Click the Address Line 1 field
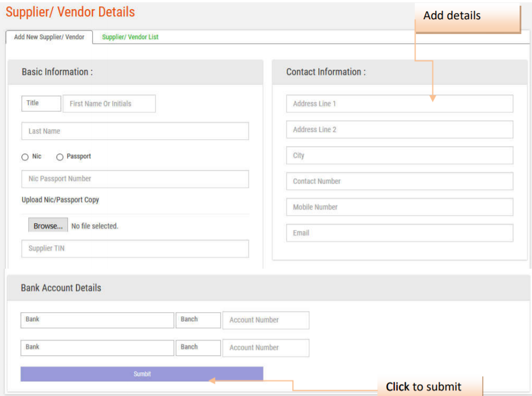 pyautogui.click(x=399, y=104)
